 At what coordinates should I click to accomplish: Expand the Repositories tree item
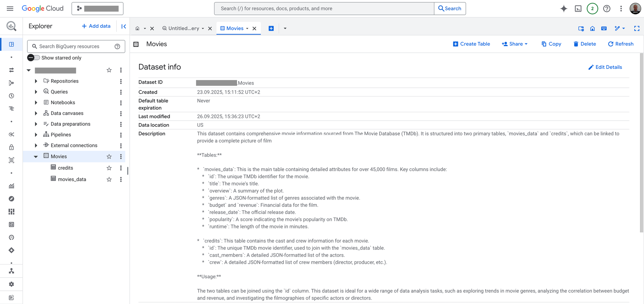36,81
